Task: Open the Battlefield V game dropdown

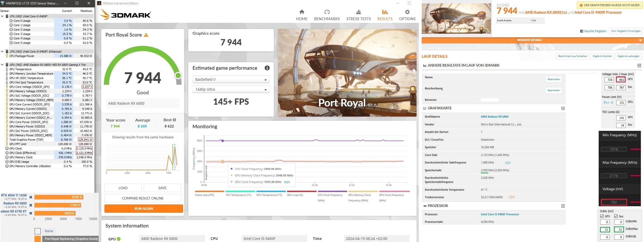Action: pos(231,80)
